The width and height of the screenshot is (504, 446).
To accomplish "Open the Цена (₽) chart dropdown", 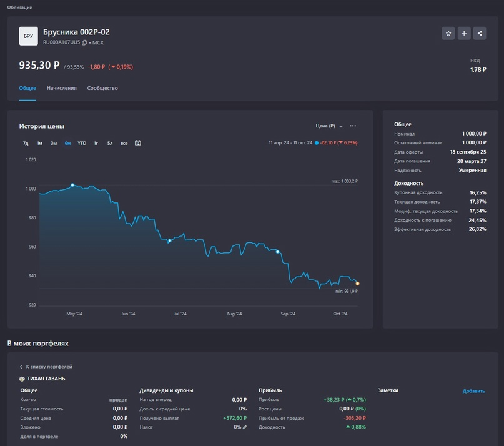I will [329, 126].
